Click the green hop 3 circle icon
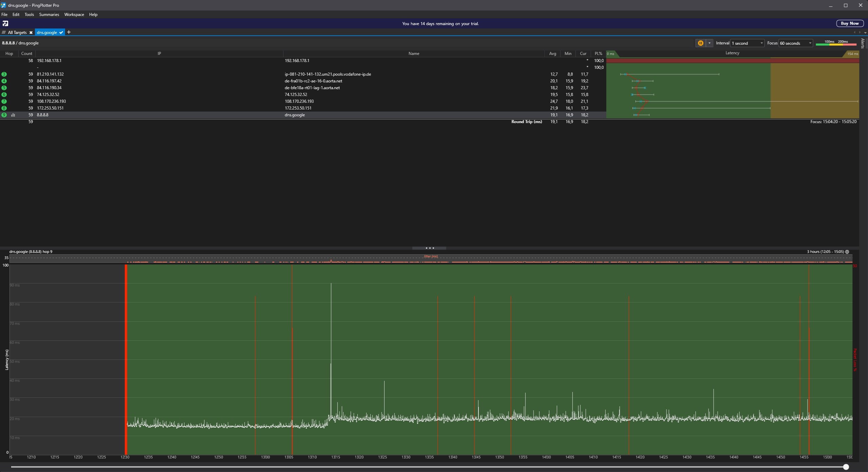868x472 pixels. point(4,74)
